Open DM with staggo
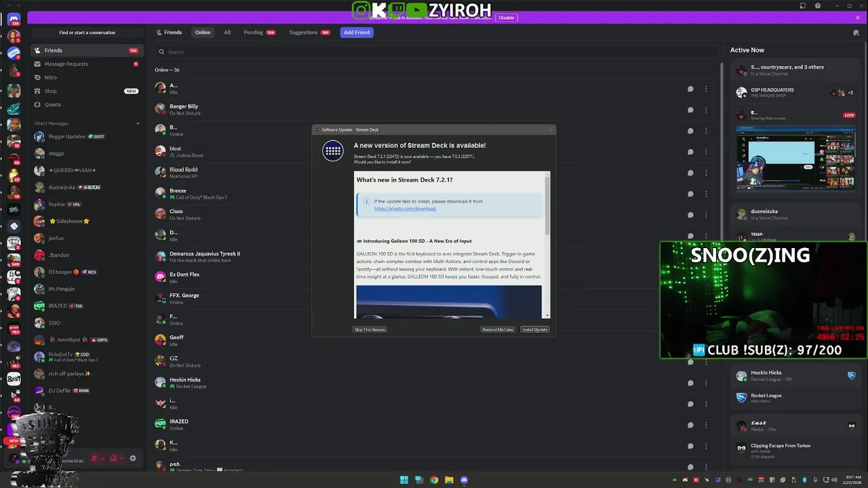This screenshot has height=488, width=868. (x=86, y=153)
